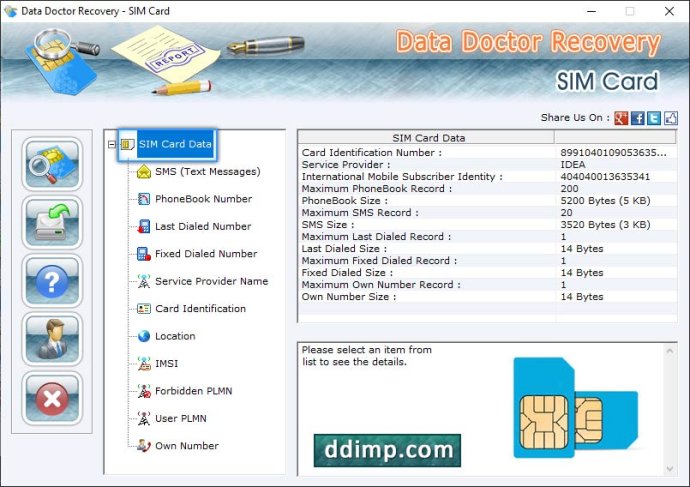
Task: Select the Maximum Own Number Record row
Action: click(487, 285)
